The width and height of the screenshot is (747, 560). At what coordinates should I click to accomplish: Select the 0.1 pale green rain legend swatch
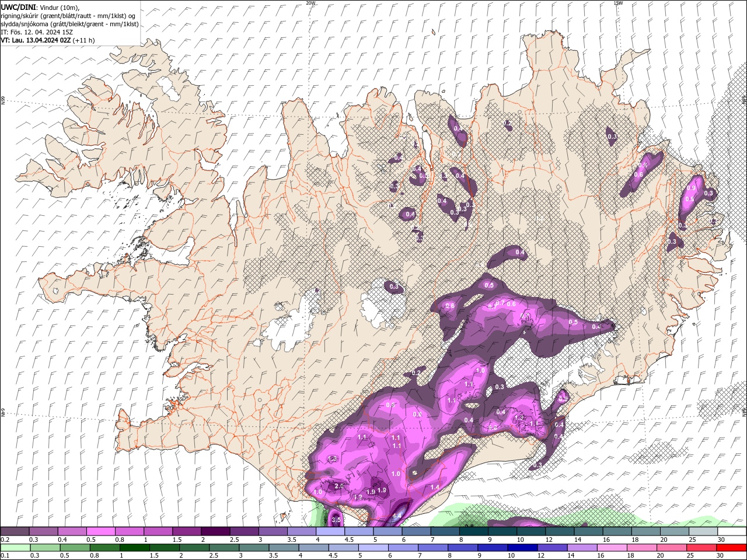click(x=16, y=548)
